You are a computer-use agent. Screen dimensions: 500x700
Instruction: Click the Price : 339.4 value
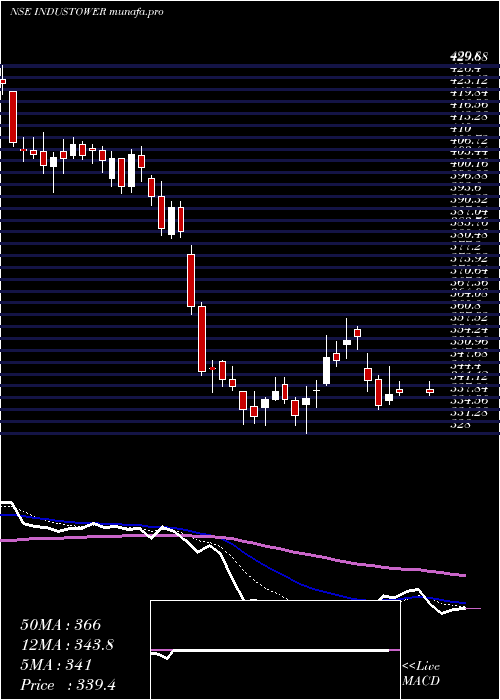[68, 685]
